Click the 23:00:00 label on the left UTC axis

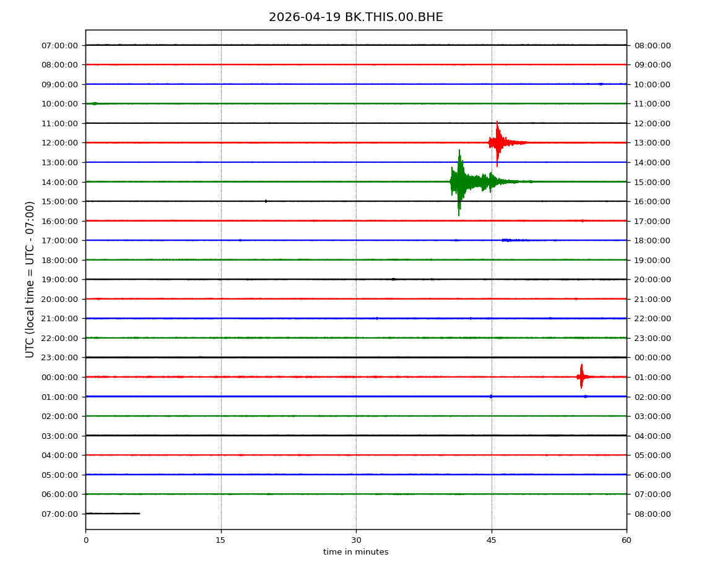pyautogui.click(x=61, y=358)
